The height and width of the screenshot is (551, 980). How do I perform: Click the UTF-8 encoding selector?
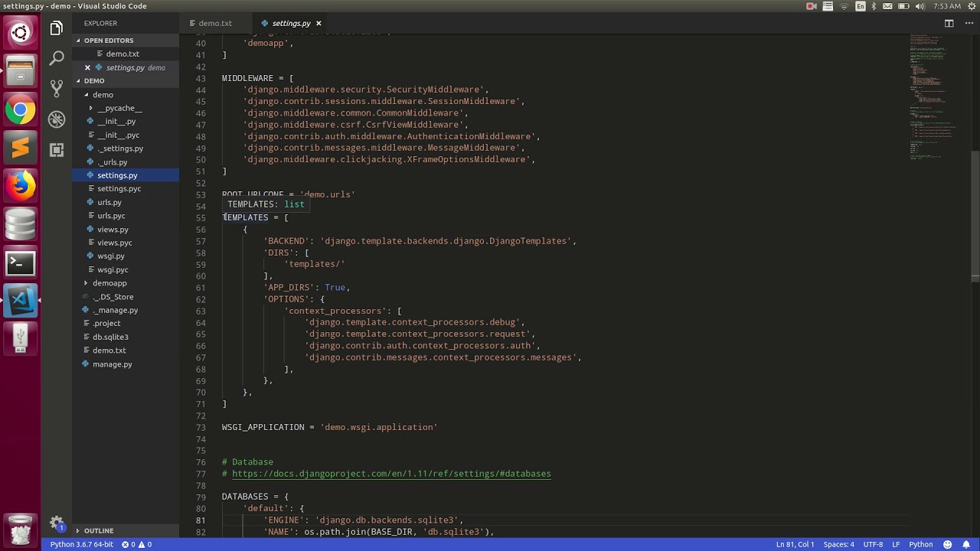873,544
